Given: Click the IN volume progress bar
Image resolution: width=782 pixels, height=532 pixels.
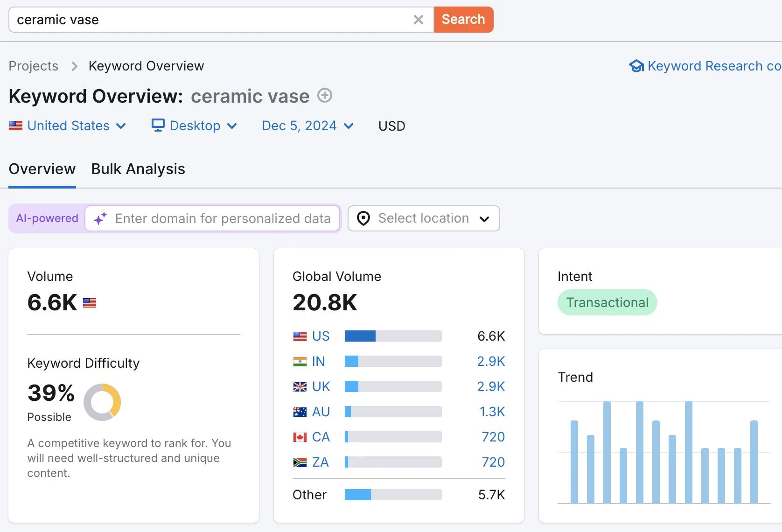Looking at the screenshot, I should 393,361.
